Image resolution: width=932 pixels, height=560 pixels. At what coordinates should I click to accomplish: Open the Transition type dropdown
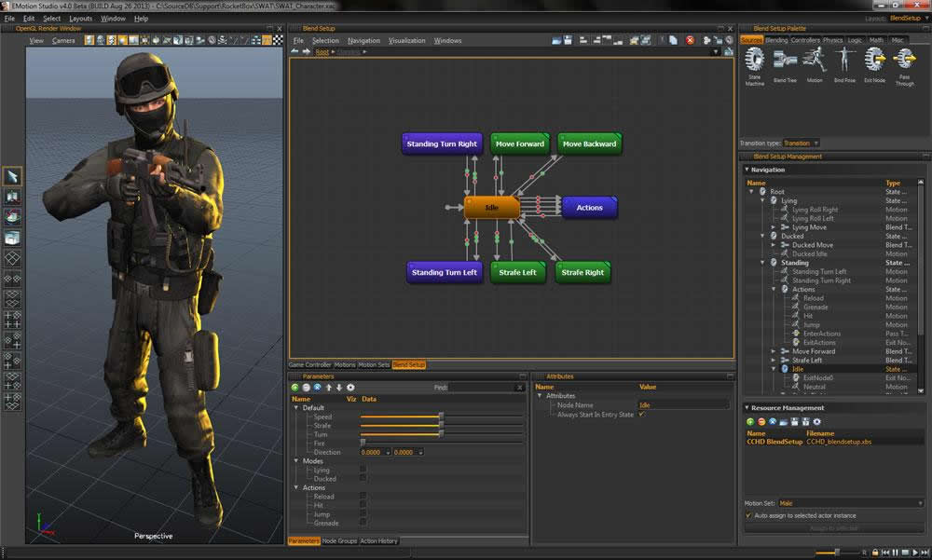(x=801, y=143)
